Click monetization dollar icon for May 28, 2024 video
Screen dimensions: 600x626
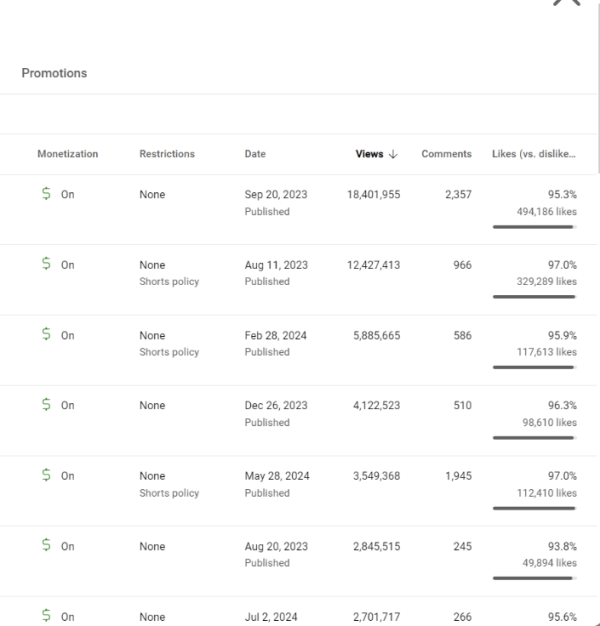[x=46, y=476]
